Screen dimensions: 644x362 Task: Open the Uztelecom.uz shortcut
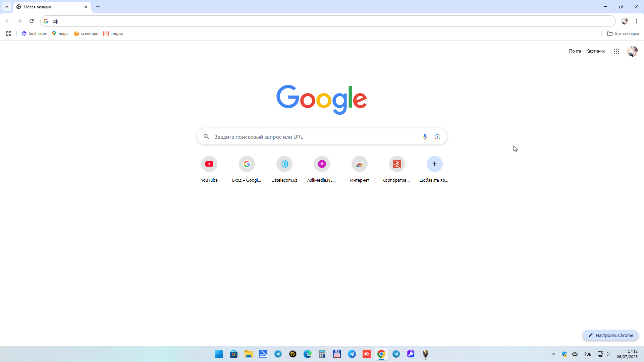click(x=284, y=170)
